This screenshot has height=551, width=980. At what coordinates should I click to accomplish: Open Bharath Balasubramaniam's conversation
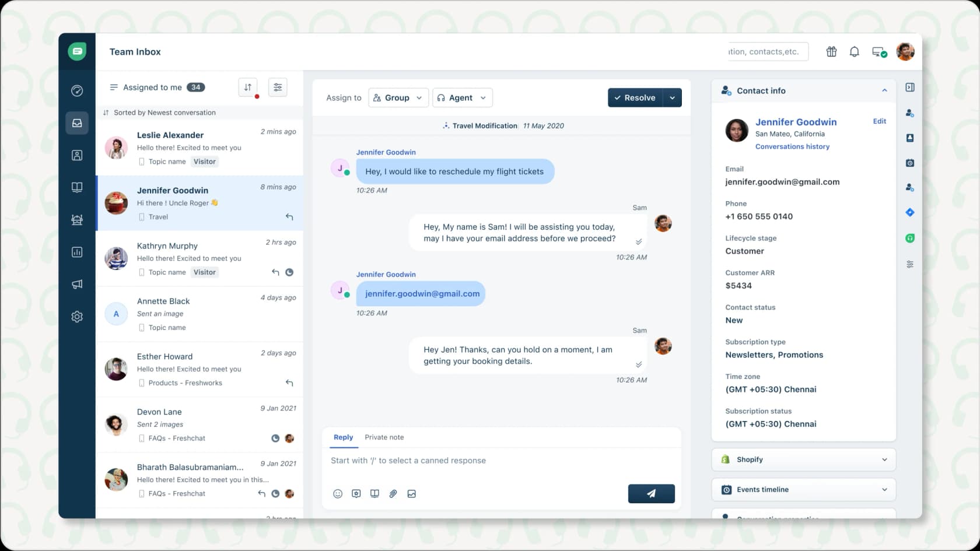(x=199, y=480)
